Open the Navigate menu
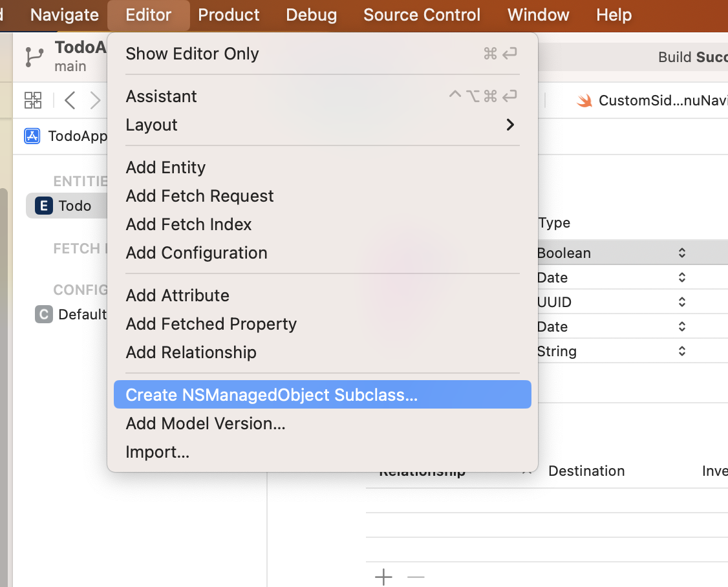728x587 pixels. [x=65, y=15]
